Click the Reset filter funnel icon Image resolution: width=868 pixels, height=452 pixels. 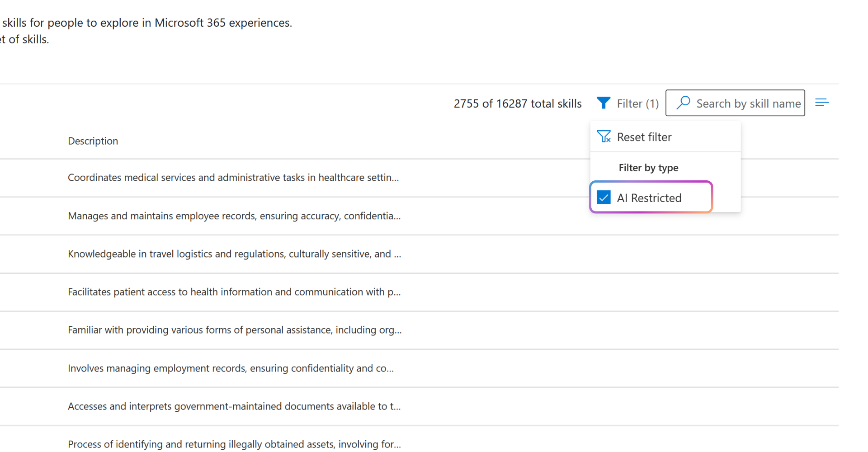click(604, 137)
